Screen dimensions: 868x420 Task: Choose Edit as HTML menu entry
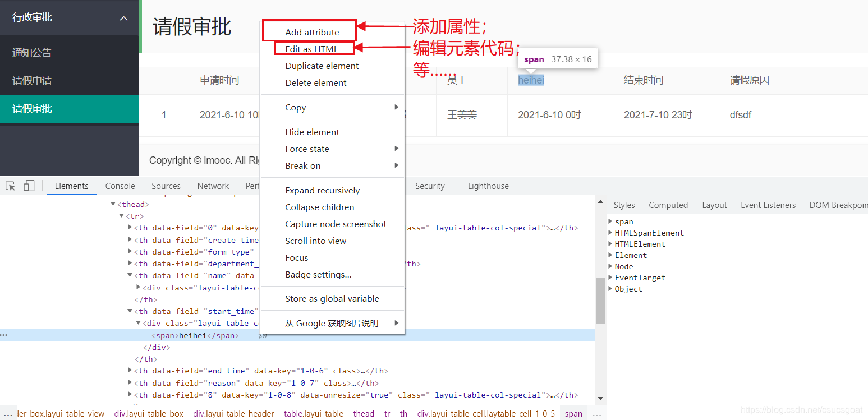(311, 49)
